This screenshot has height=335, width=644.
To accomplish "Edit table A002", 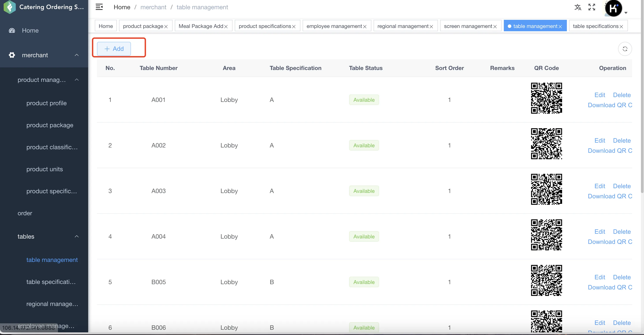I will [599, 141].
